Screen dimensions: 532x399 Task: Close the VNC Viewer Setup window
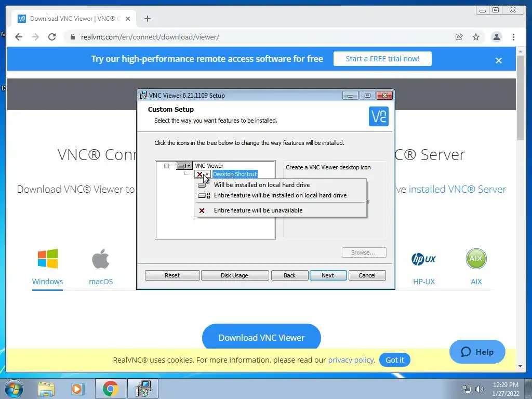pyautogui.click(x=384, y=96)
